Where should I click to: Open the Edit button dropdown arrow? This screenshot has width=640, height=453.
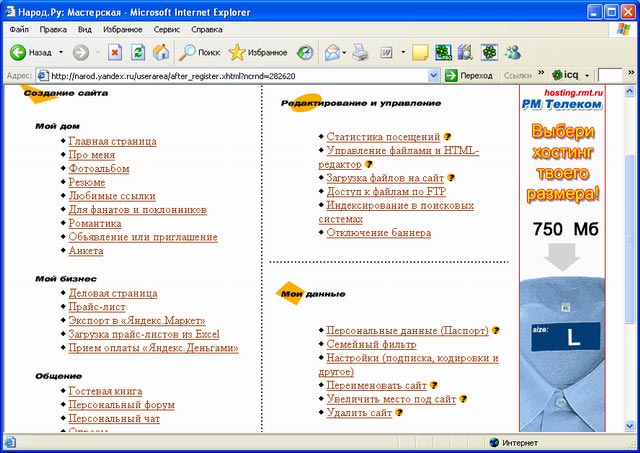tap(403, 52)
